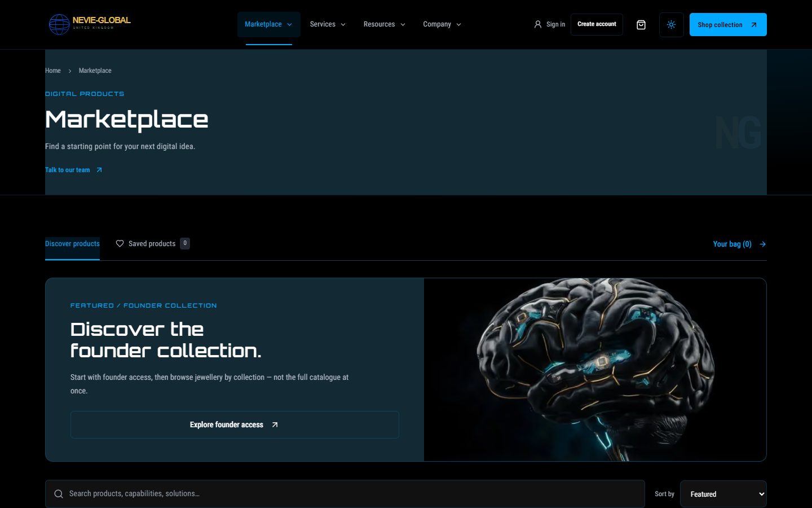The width and height of the screenshot is (812, 508).
Task: Open the Sort by Featured dropdown
Action: click(x=723, y=494)
